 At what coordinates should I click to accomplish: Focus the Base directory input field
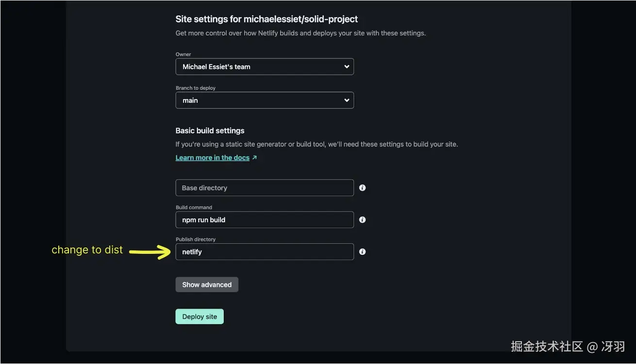tap(264, 188)
